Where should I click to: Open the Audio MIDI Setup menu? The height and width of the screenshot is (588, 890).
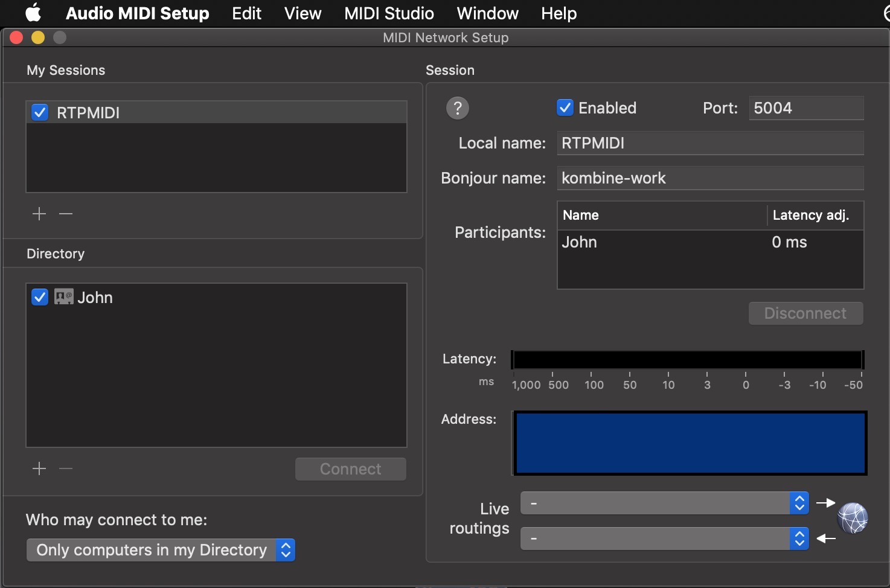(137, 13)
